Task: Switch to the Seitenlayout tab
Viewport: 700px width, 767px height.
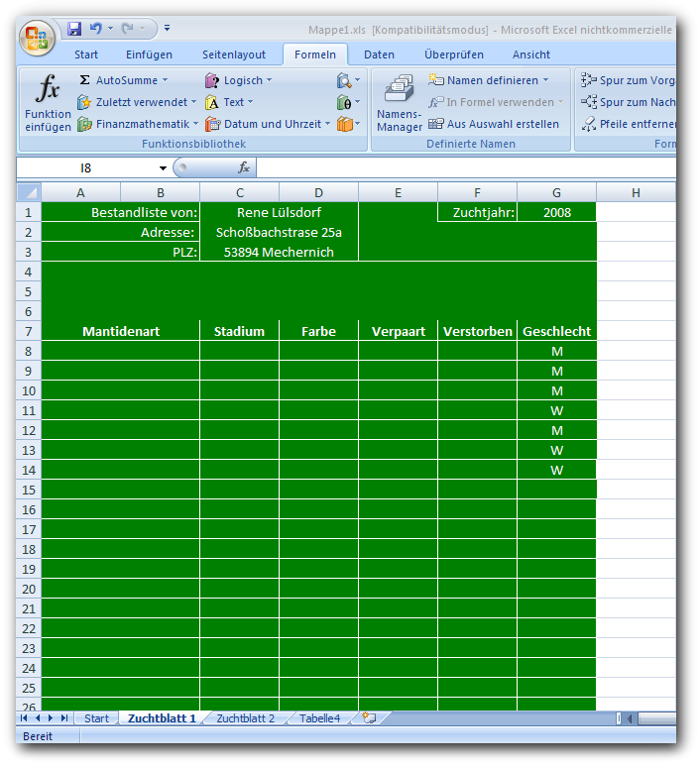Action: (234, 55)
